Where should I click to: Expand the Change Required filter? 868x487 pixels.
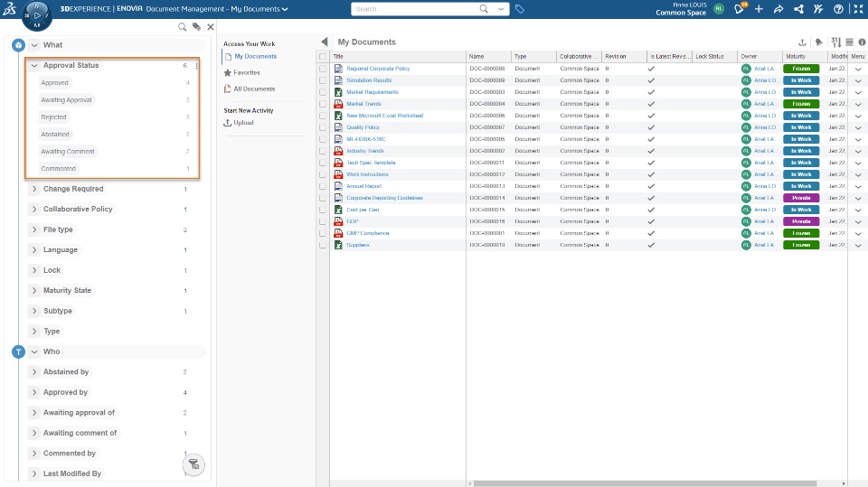click(34, 189)
